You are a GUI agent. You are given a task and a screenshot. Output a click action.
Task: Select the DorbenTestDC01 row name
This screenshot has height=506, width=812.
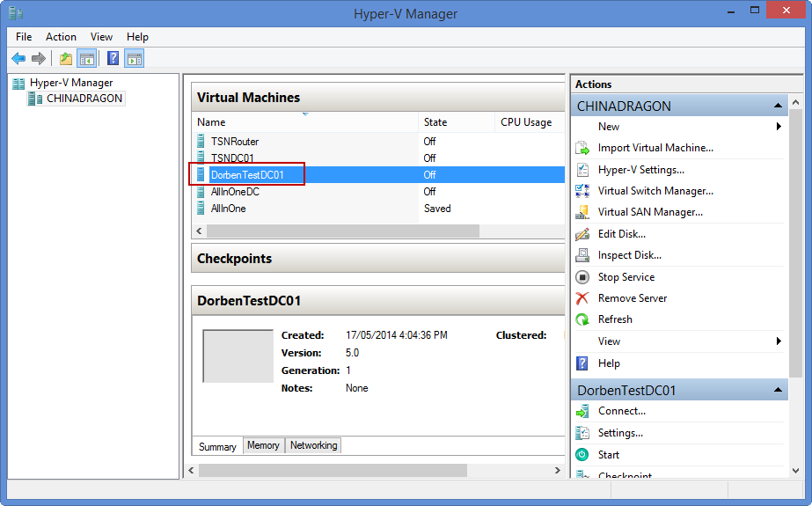247,175
